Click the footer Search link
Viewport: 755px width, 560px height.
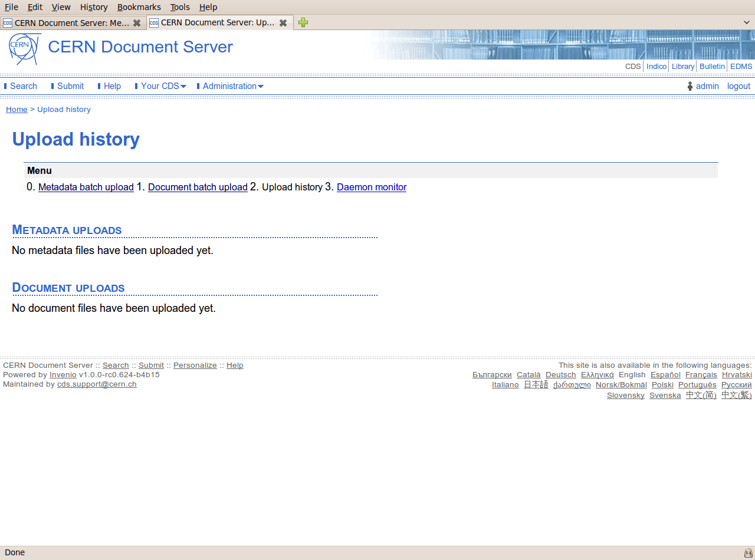(x=116, y=365)
